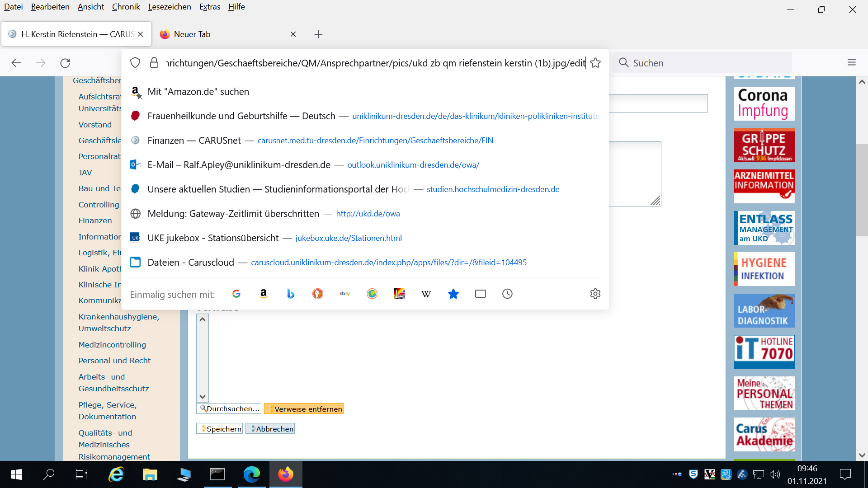Search once with Ecosia engine icon
This screenshot has width=868, height=488.
pos(372,294)
